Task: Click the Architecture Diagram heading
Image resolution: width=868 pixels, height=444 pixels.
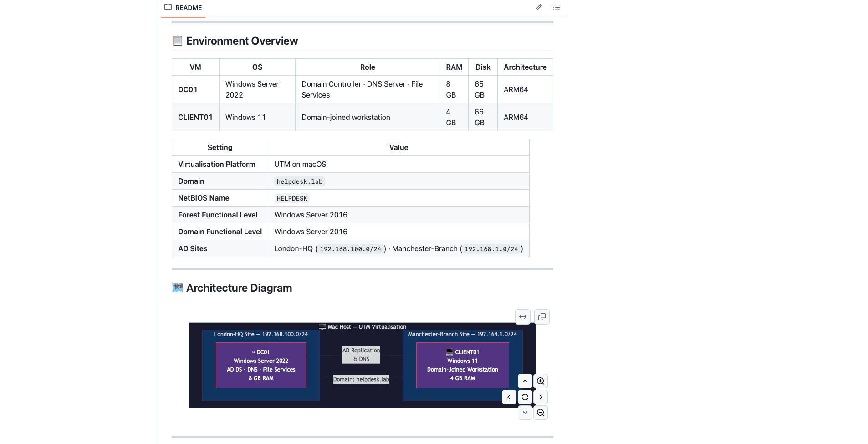Action: pyautogui.click(x=239, y=288)
